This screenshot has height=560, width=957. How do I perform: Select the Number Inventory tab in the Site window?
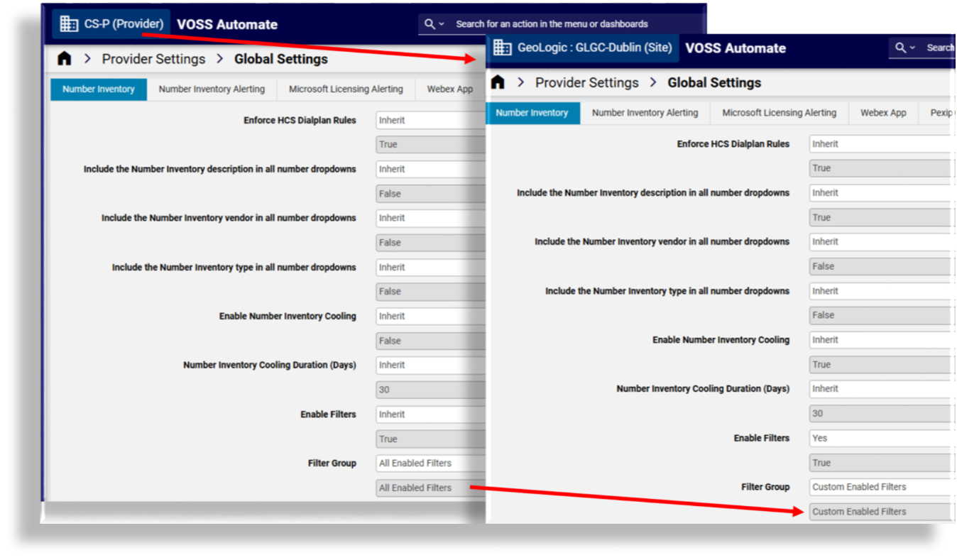click(532, 113)
